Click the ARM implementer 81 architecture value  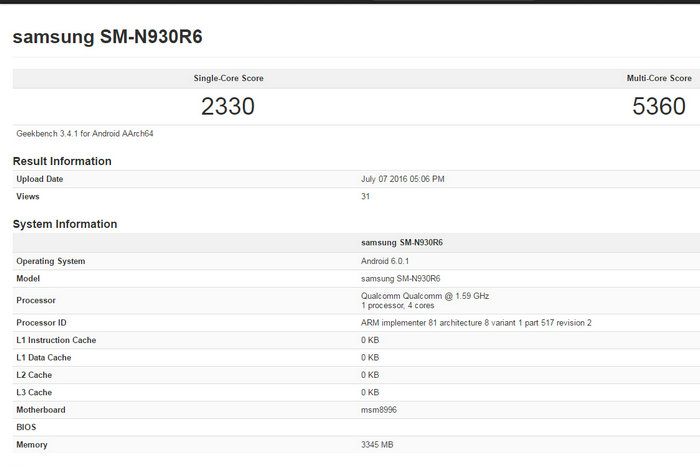(x=476, y=323)
